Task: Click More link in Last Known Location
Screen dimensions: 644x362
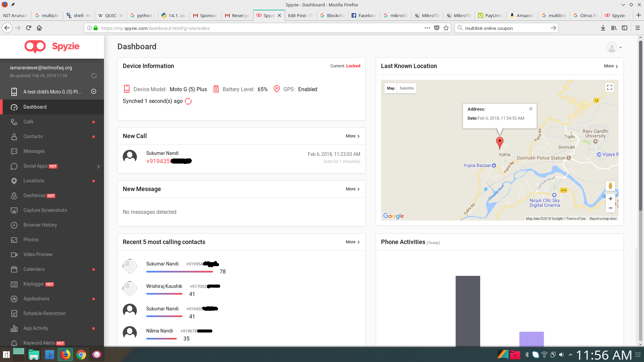Action: (611, 66)
